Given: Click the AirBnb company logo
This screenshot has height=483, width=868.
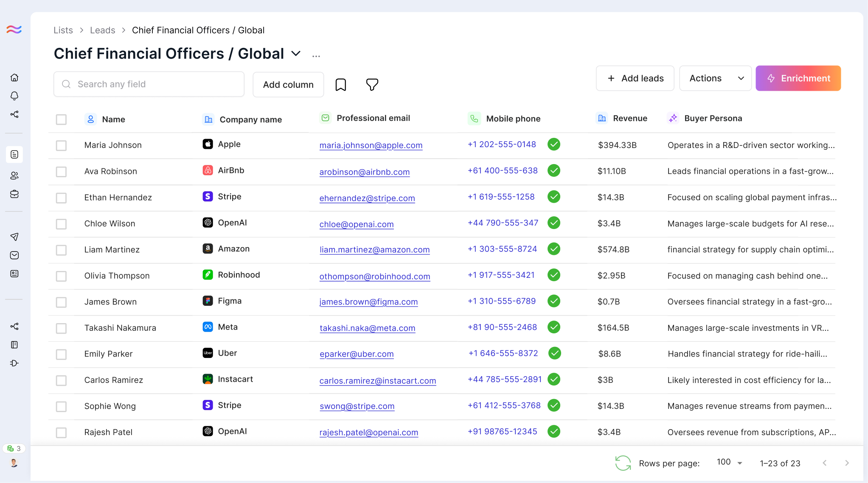Looking at the screenshot, I should [208, 170].
